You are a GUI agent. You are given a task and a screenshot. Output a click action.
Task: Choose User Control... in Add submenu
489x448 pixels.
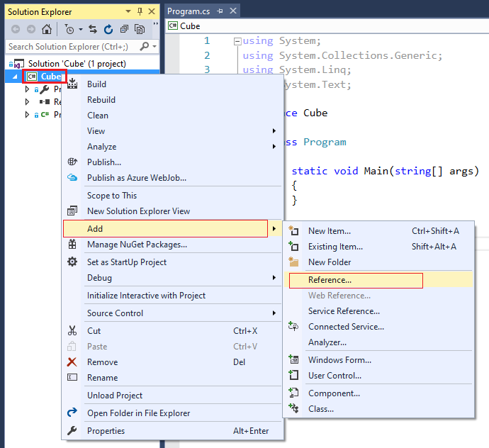click(x=378, y=376)
